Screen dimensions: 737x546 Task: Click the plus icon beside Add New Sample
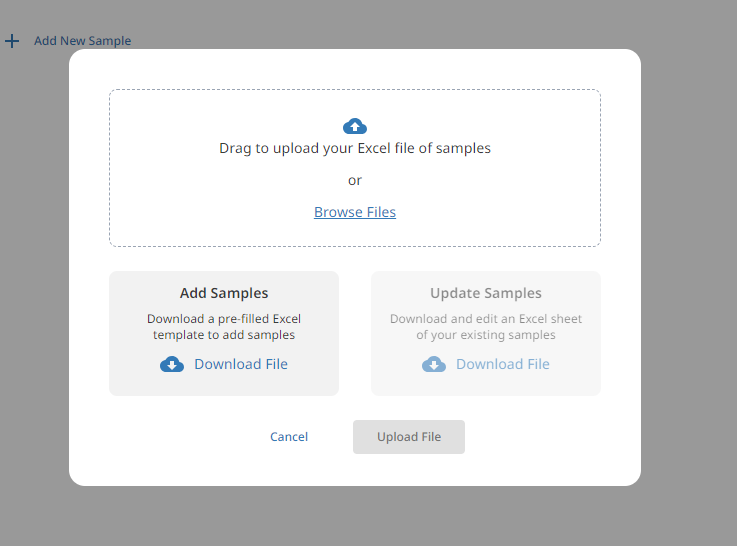[x=12, y=41]
